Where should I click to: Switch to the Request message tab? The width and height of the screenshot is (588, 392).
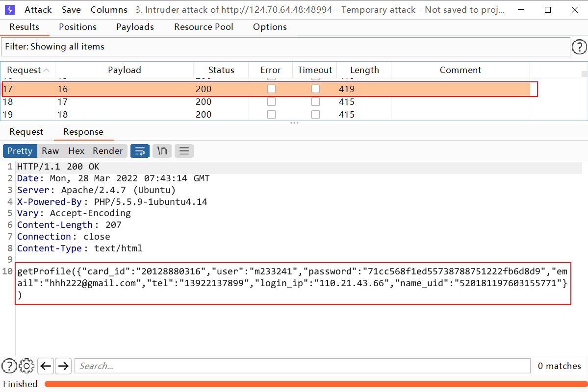point(26,132)
